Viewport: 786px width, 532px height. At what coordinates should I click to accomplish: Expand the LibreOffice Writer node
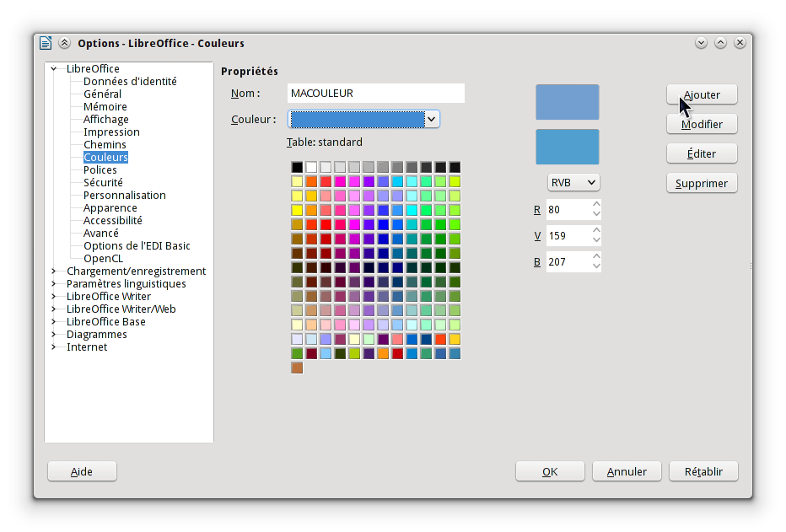click(54, 296)
